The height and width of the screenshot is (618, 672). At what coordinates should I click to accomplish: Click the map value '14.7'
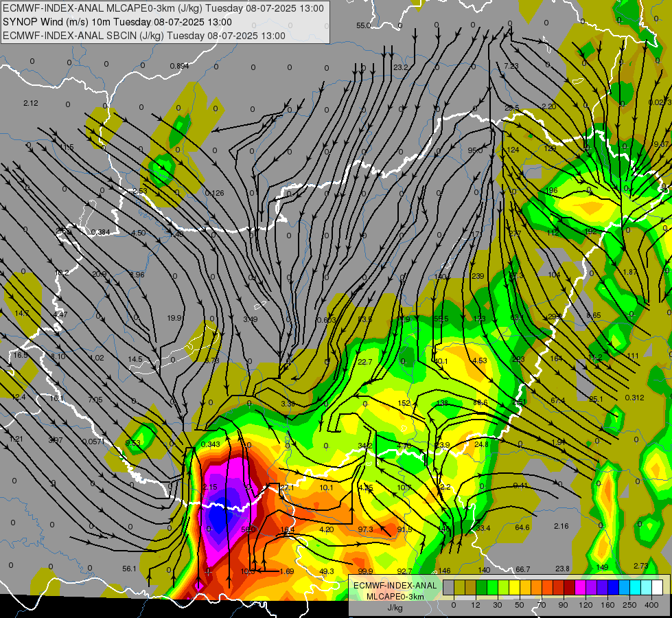pyautogui.click(x=22, y=314)
